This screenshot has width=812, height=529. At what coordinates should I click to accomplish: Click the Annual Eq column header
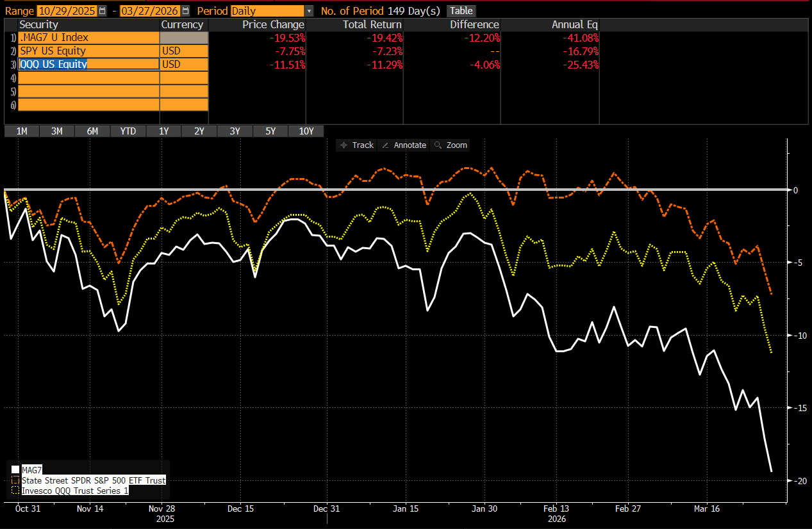[x=575, y=25]
